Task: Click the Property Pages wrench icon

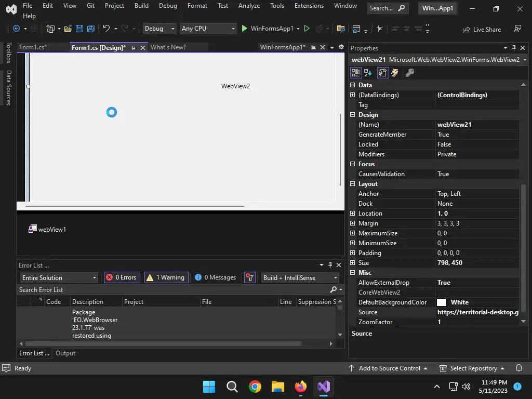Action: pos(410,73)
